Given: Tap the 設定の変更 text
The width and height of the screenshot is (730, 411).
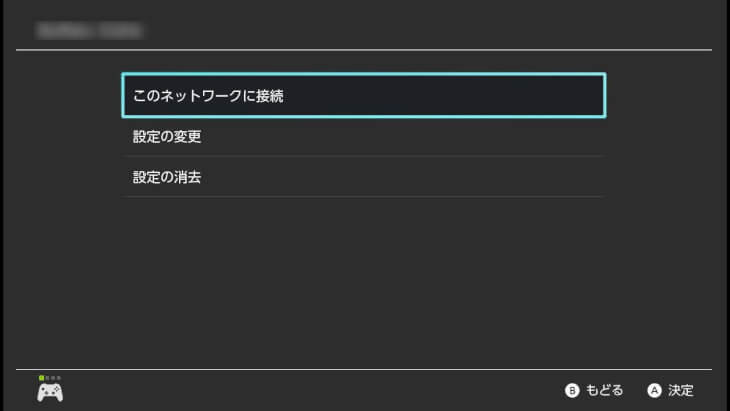Looking at the screenshot, I should click(167, 136).
